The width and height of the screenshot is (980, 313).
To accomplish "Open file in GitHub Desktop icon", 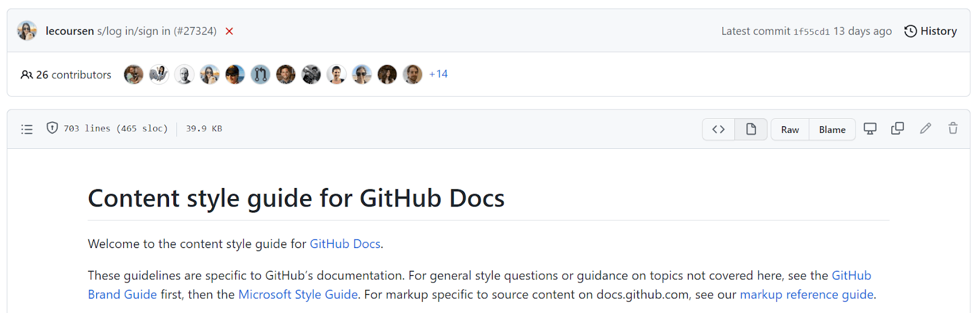I will point(870,129).
